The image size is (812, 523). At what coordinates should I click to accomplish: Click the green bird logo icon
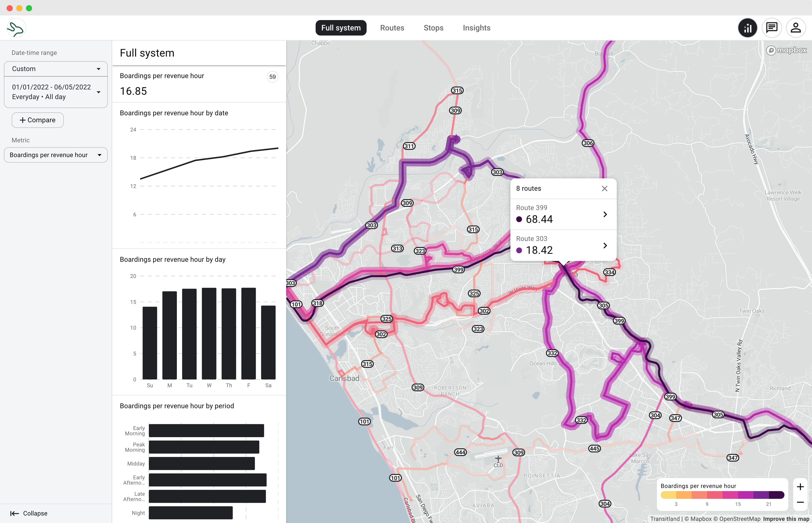16,28
